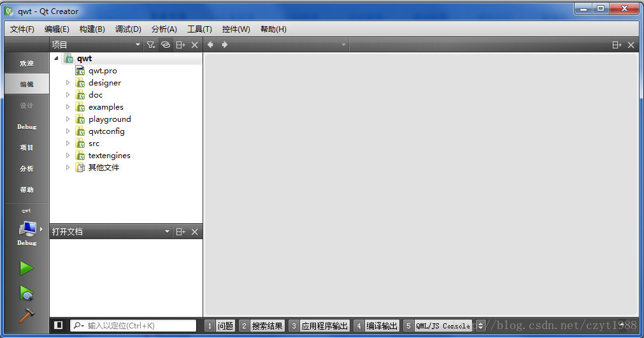Open the 文件(F) menu
The width and height of the screenshot is (644, 338).
pos(22,29)
